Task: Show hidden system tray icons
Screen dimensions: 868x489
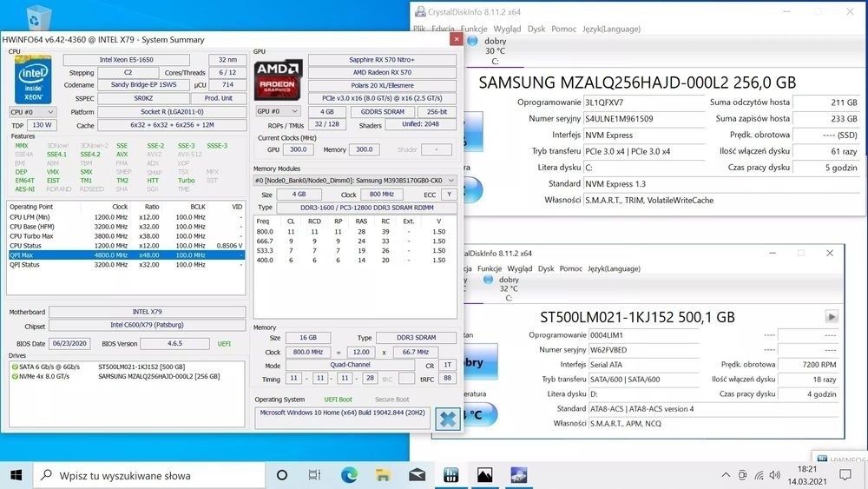Action: tap(726, 475)
